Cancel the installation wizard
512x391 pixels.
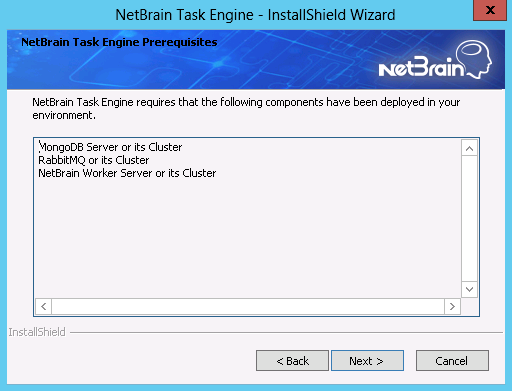[452, 360]
